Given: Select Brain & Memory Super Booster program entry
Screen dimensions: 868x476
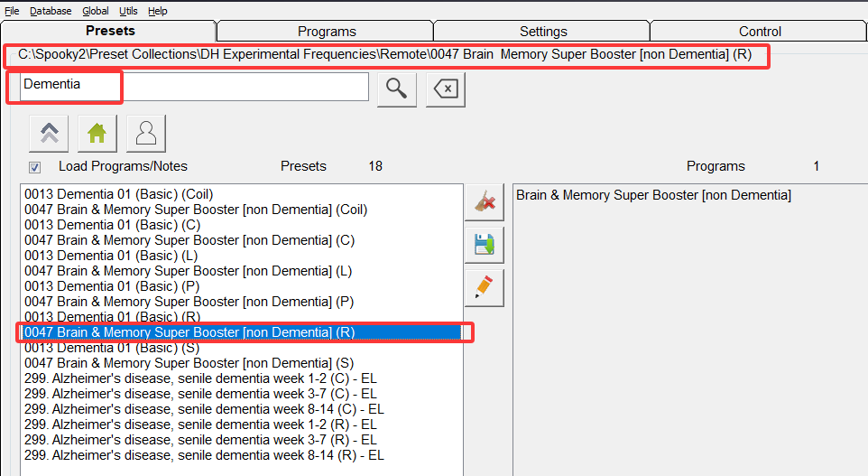Looking at the screenshot, I should (653, 195).
